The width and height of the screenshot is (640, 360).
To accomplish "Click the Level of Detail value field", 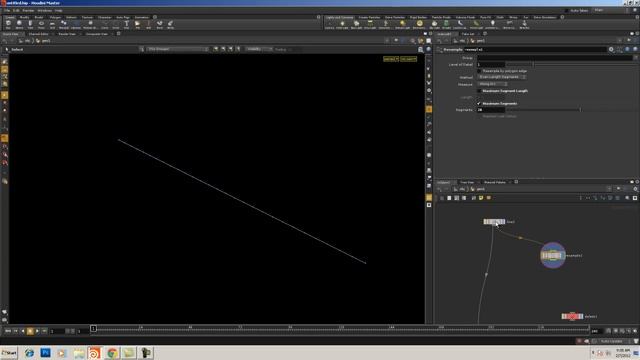I will pos(491,64).
